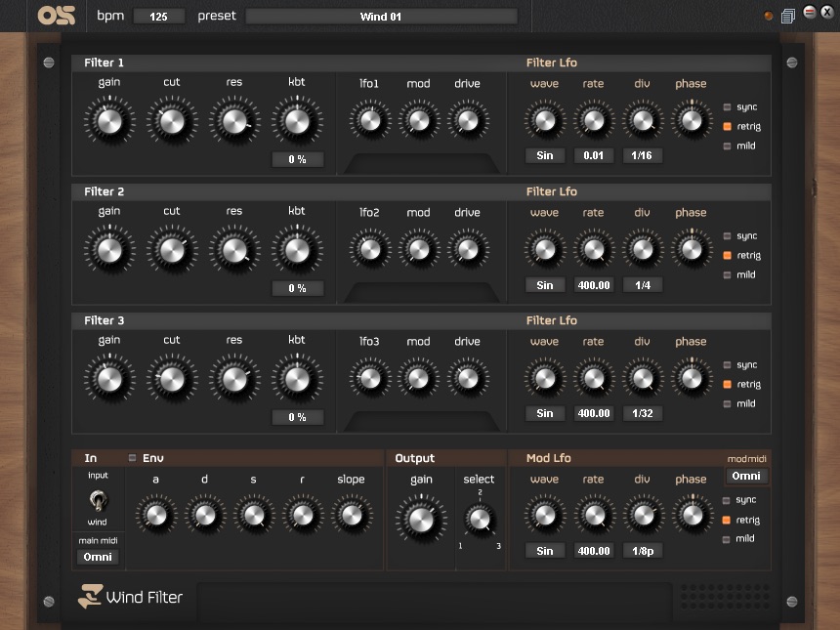Click the orange status LED in header
Viewport: 840px width, 630px height.
(769, 16)
